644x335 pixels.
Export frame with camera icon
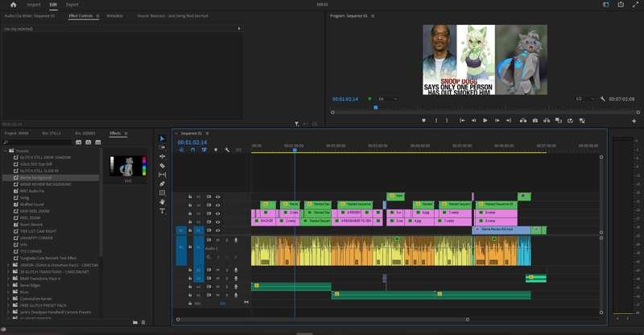point(535,121)
